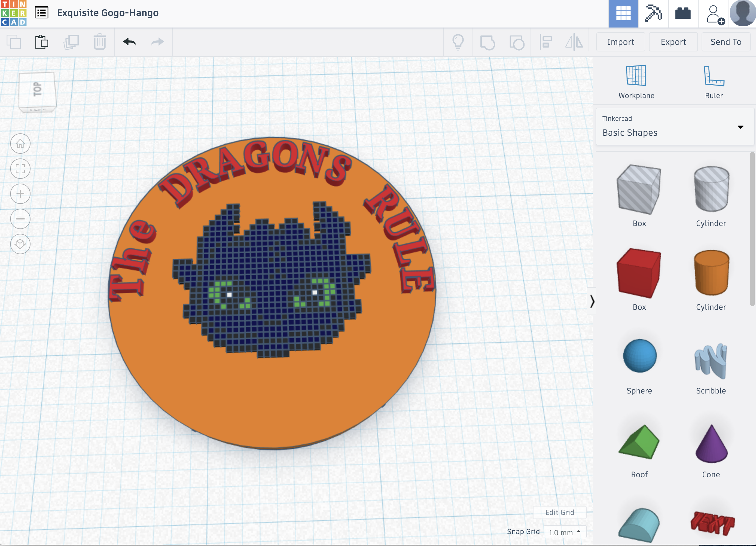Click the Send To button
Viewport: 756px width, 546px height.
tap(726, 42)
